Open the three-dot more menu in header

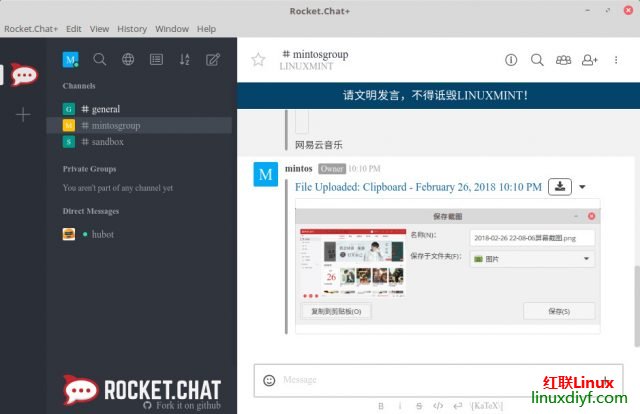(616, 60)
